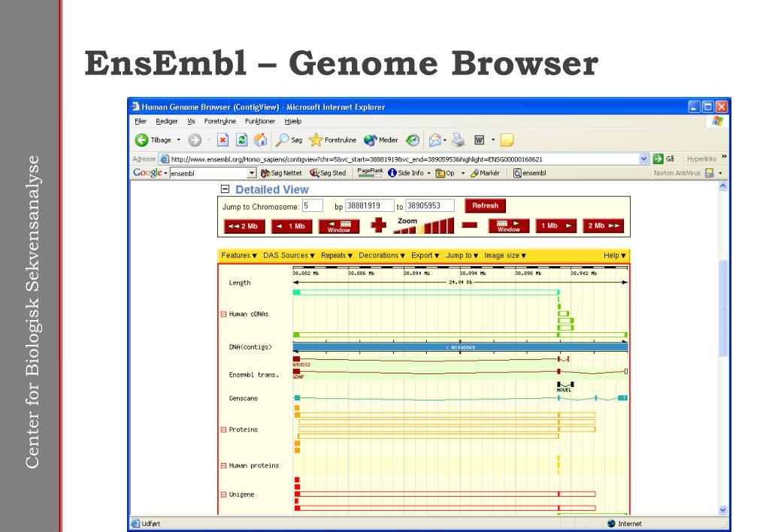
Task: Open Google search box dropdown arrow
Action: [x=252, y=173]
